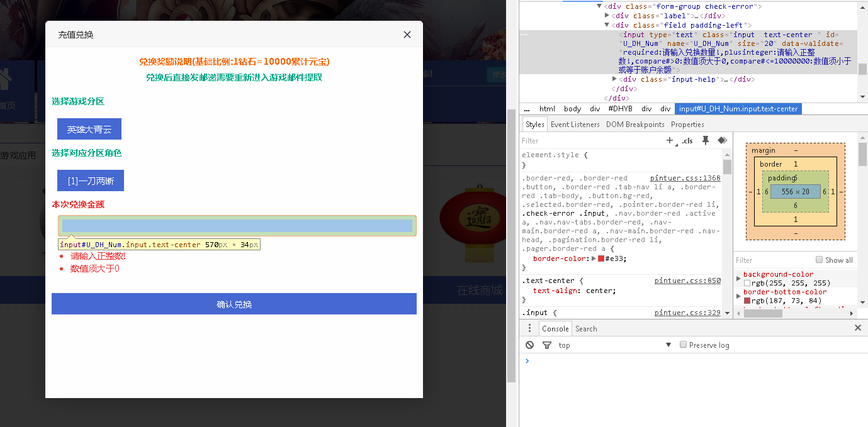
Task: Close the 充值兑换 dialog
Action: (x=407, y=35)
